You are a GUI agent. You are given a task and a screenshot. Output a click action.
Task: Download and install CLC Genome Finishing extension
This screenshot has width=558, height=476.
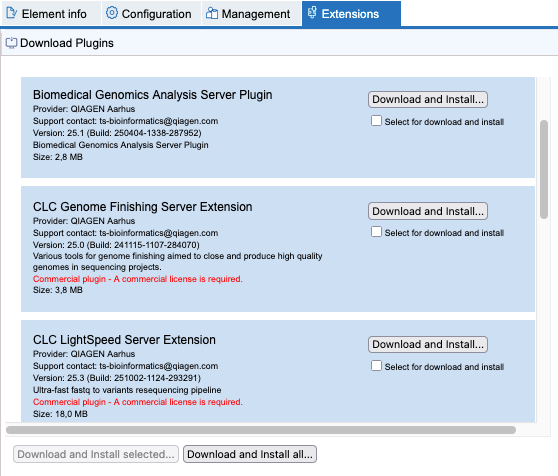(x=428, y=211)
